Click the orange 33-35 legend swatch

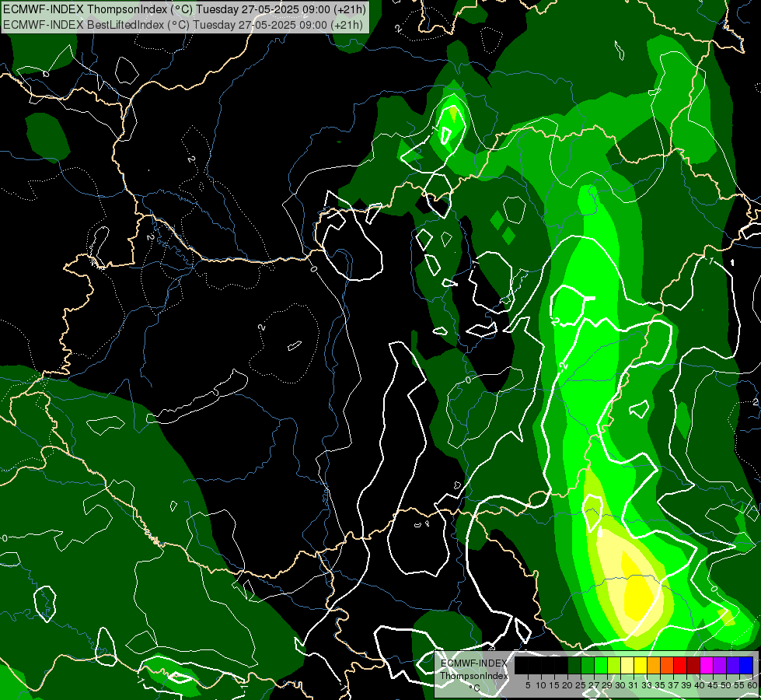(x=654, y=665)
